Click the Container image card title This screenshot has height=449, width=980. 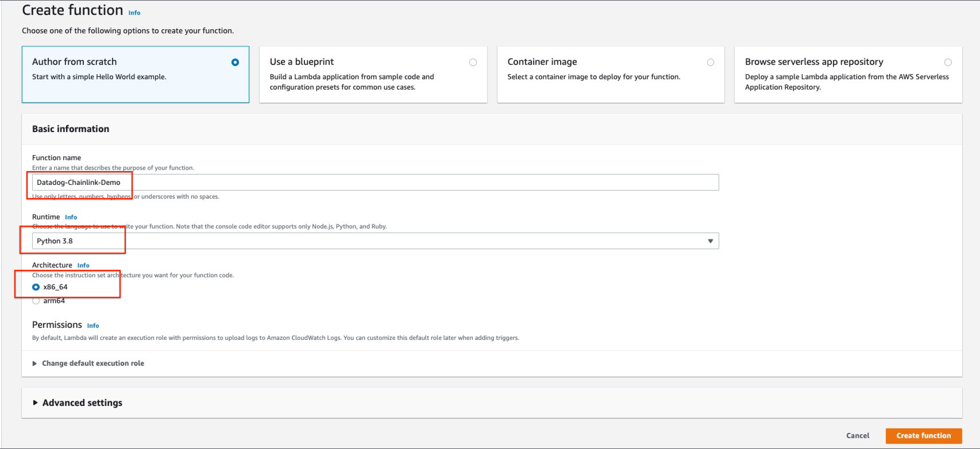coord(542,62)
